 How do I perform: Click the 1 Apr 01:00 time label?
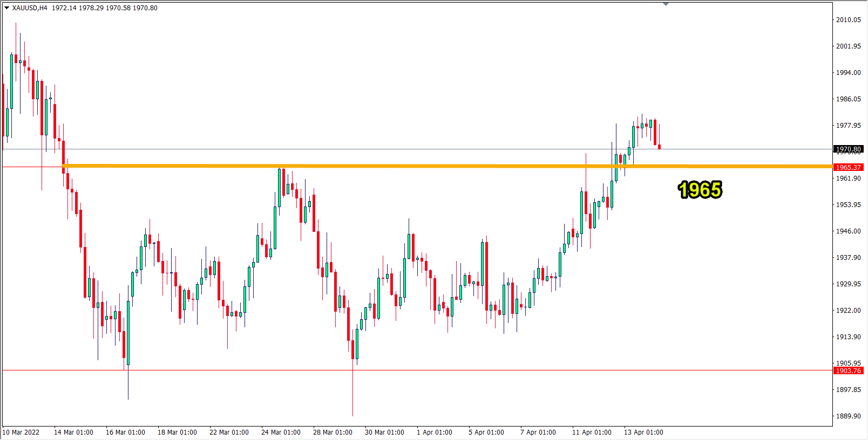(435, 432)
